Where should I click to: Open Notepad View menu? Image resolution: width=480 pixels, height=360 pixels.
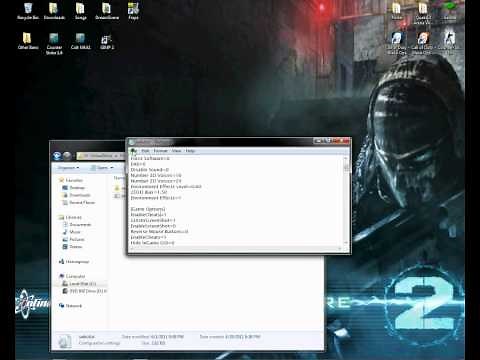(177, 151)
